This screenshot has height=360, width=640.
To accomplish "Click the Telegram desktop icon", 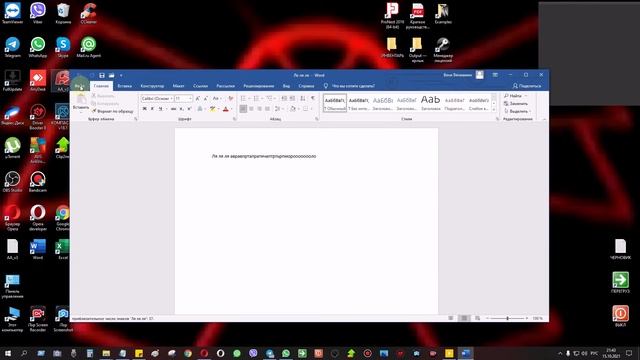I will (x=12, y=47).
